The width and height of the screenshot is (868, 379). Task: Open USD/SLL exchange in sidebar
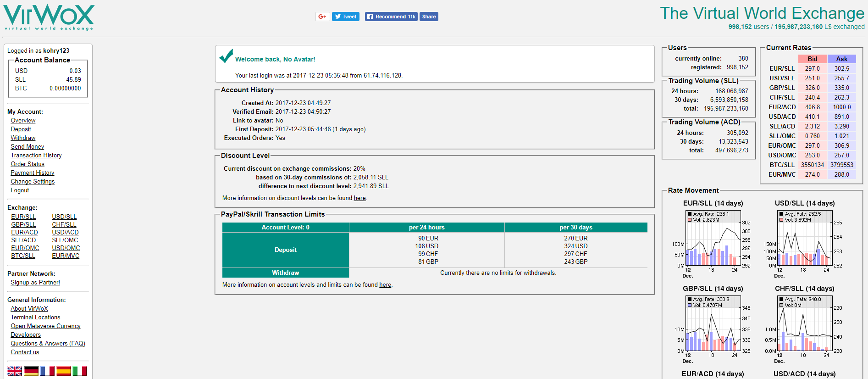coord(64,217)
